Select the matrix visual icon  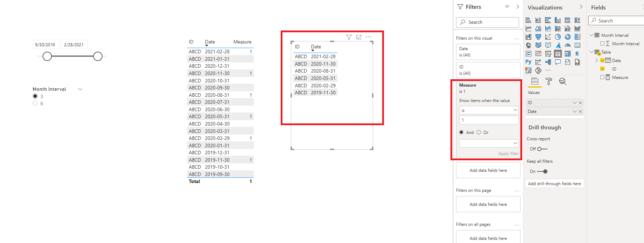click(x=568, y=54)
